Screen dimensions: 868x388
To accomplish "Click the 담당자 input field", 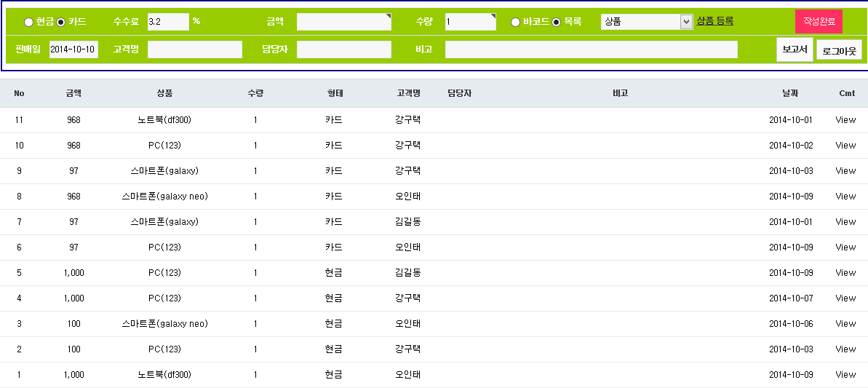I will [x=343, y=50].
